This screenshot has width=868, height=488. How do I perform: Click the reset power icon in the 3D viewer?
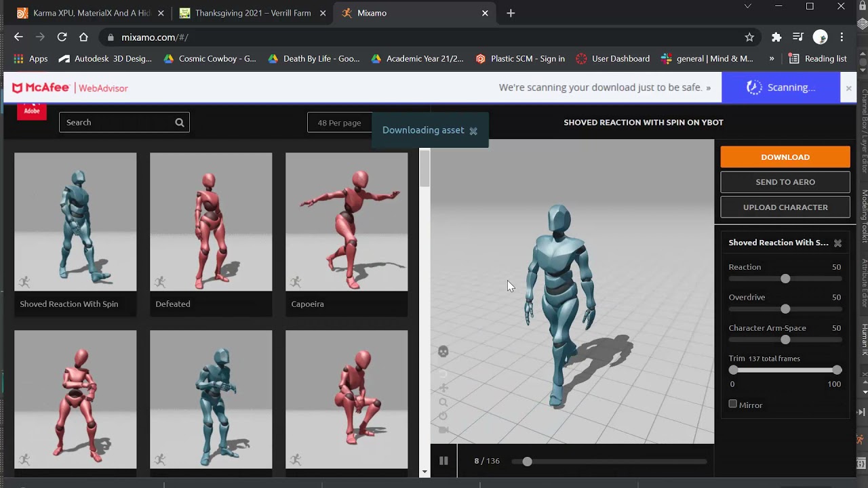click(x=443, y=416)
